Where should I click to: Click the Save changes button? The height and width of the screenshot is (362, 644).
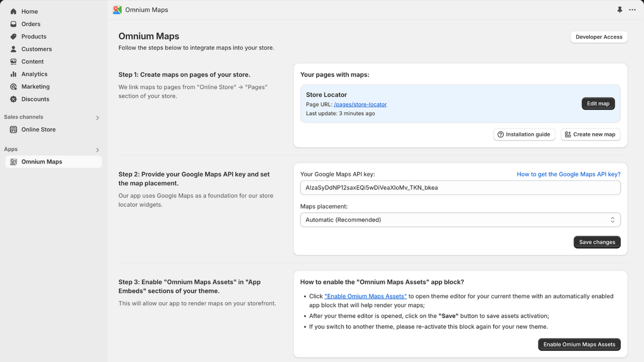(x=597, y=242)
